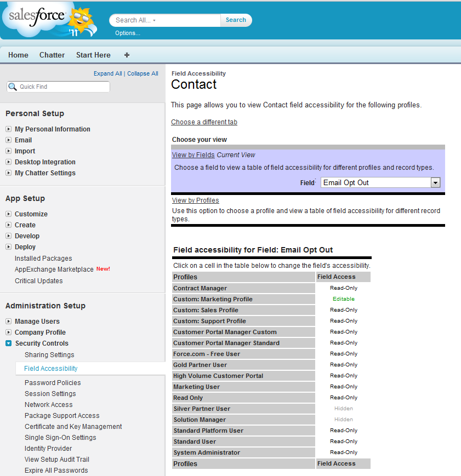Image resolution: width=461 pixels, height=476 pixels.
Task: Click Read-Only cell for Custom: Support Profile
Action: 343,321
